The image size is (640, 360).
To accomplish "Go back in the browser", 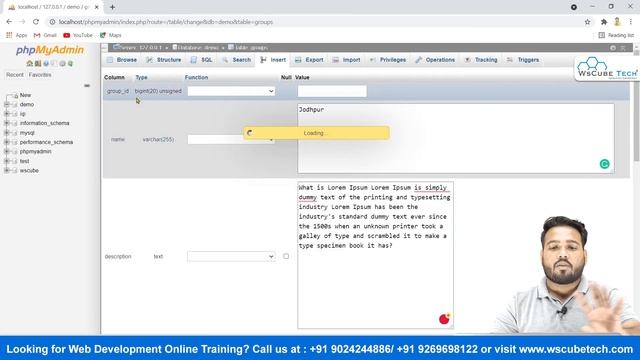I will pos(9,22).
